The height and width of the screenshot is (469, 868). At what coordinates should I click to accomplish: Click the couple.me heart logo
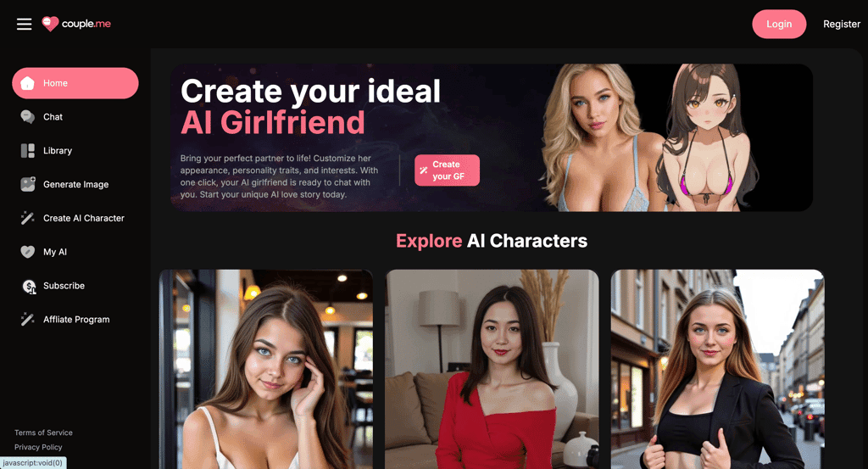click(50, 23)
